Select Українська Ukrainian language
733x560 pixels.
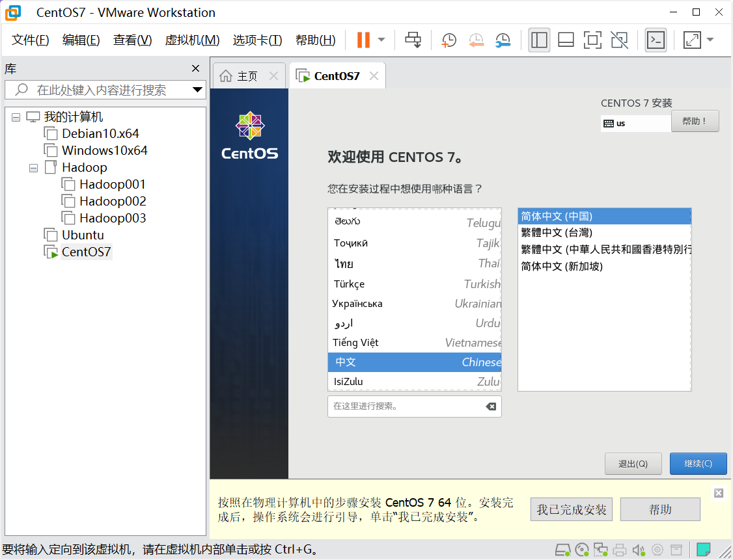click(415, 303)
